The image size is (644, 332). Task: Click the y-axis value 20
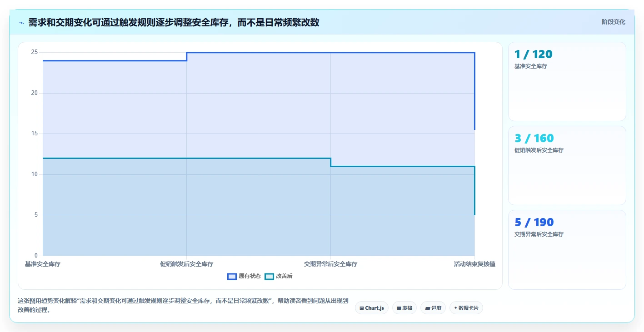(x=35, y=93)
